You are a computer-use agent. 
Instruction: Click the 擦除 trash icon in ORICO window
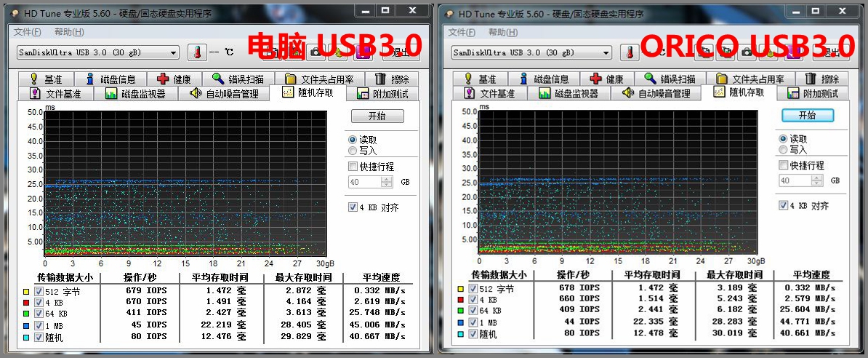[811, 78]
